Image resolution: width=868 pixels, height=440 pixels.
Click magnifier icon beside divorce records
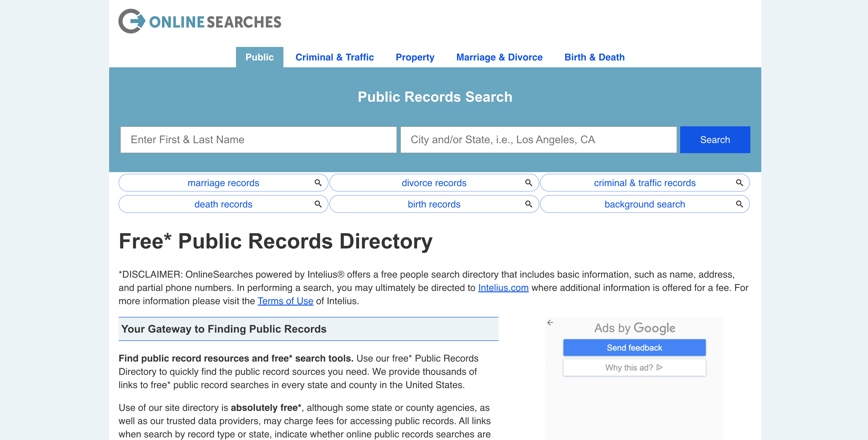pyautogui.click(x=528, y=183)
